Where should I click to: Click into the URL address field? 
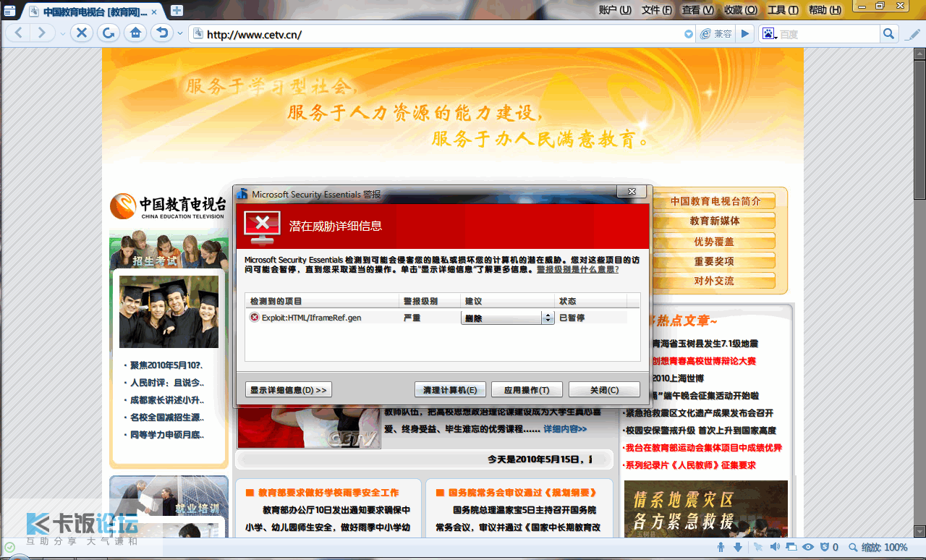pos(441,34)
